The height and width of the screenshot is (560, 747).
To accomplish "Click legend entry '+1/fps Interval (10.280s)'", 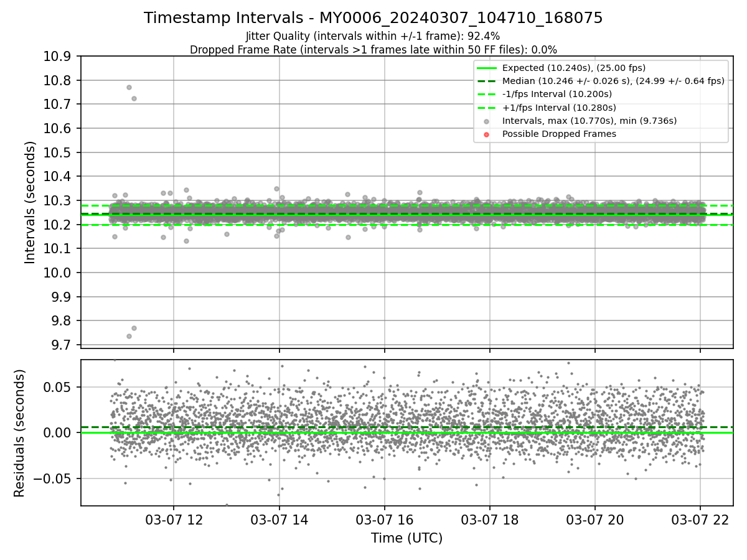I will [x=559, y=107].
